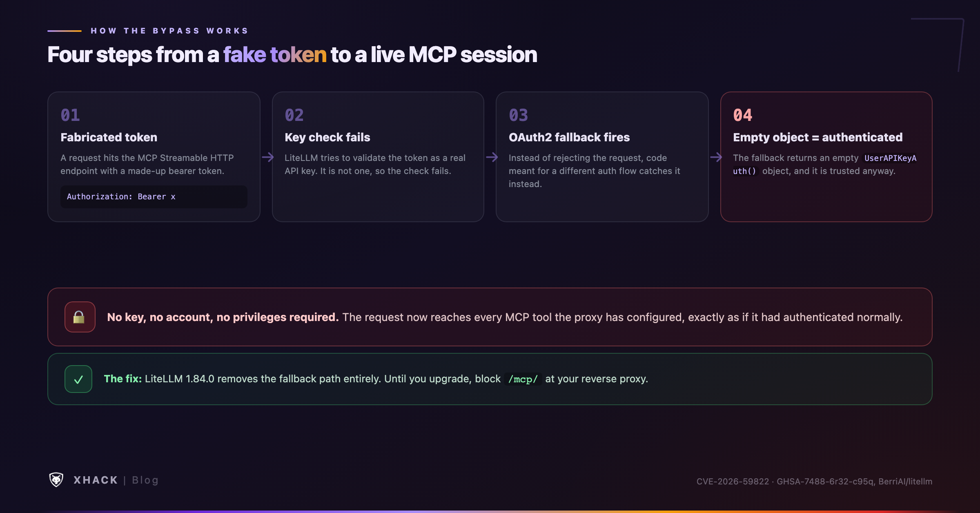Open the Blog link in footer

145,480
